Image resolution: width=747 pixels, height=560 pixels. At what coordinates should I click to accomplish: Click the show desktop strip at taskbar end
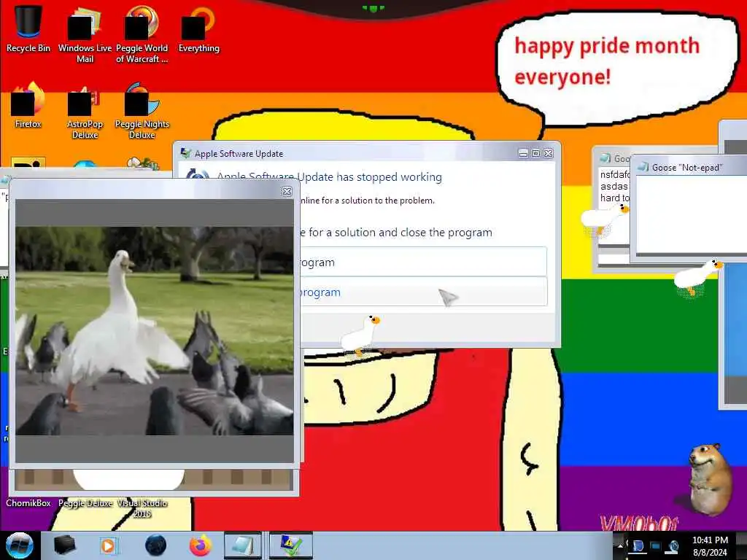click(x=741, y=545)
